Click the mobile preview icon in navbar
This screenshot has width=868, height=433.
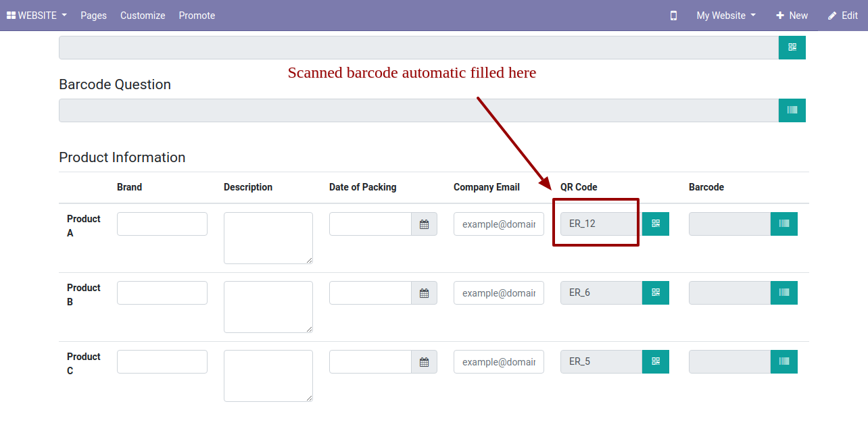[x=673, y=16]
